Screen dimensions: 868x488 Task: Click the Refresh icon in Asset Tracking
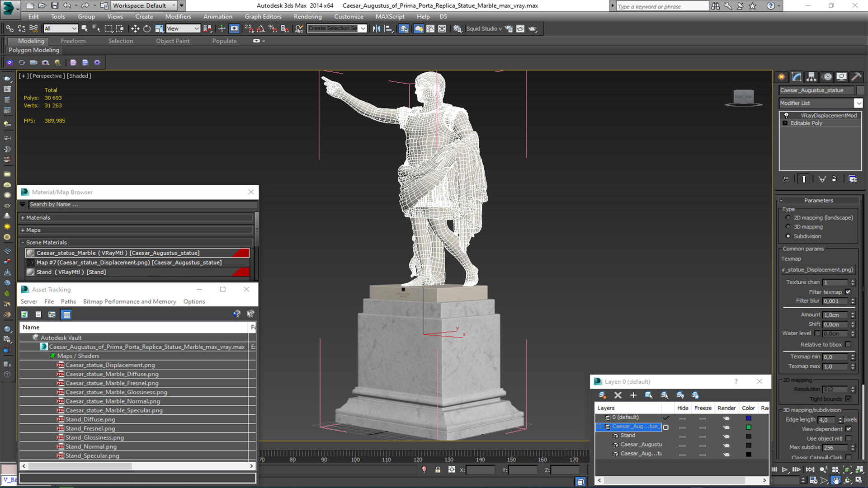(x=24, y=314)
